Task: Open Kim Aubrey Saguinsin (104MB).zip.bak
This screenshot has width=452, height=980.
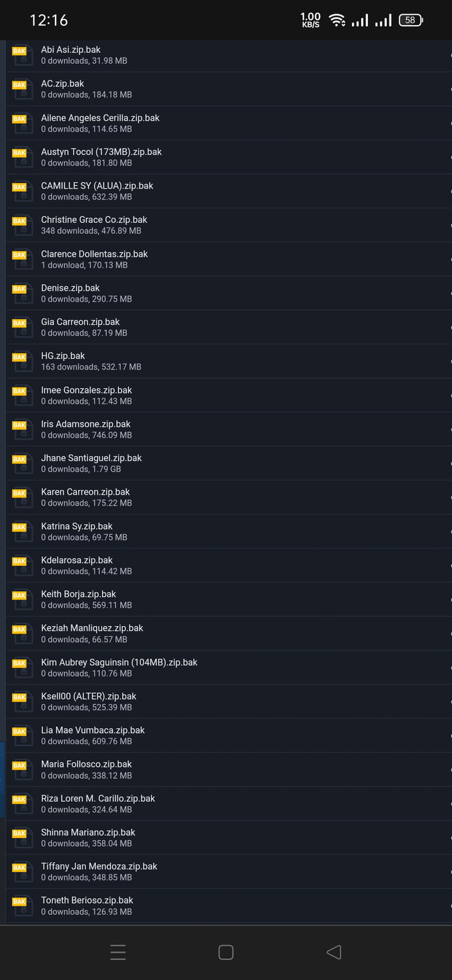Action: click(119, 662)
